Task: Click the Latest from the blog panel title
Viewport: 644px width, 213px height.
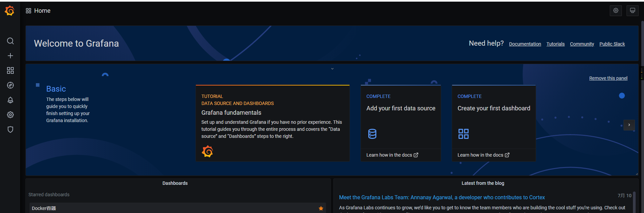Action: [x=483, y=183]
